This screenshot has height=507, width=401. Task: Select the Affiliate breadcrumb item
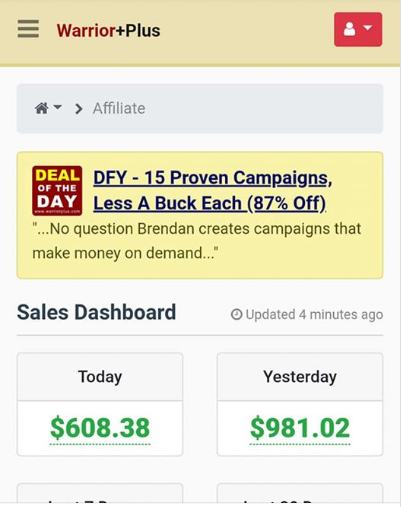tap(119, 108)
